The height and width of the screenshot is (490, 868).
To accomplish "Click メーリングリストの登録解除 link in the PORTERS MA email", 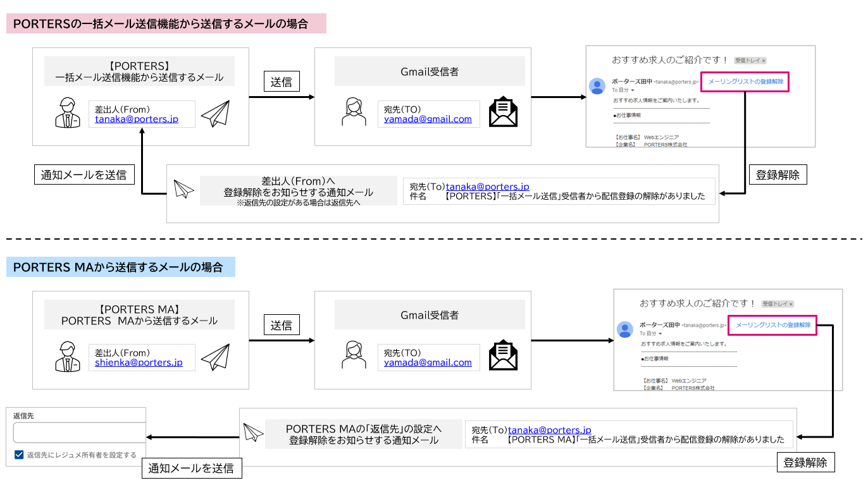I will [773, 325].
